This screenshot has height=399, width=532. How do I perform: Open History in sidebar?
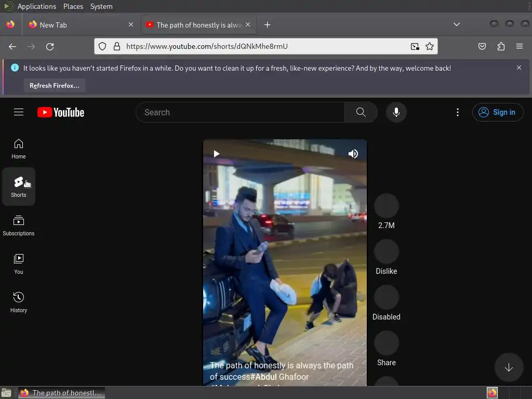[x=19, y=302]
